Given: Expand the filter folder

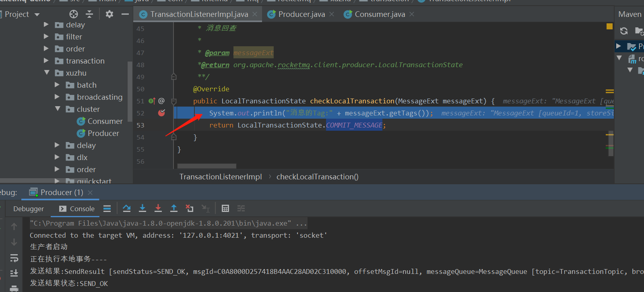Looking at the screenshot, I should click(46, 37).
